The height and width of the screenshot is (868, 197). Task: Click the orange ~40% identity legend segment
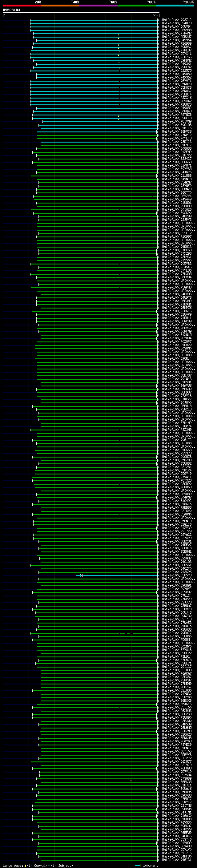[x=60, y=6]
